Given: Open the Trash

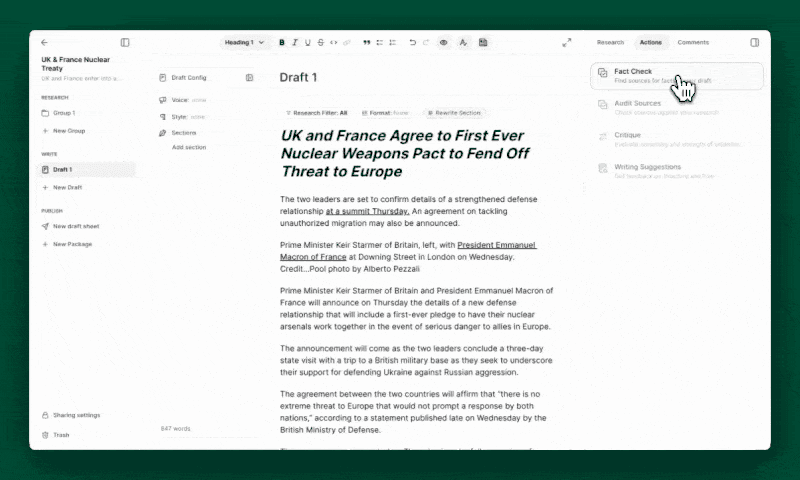Looking at the screenshot, I should tap(61, 435).
